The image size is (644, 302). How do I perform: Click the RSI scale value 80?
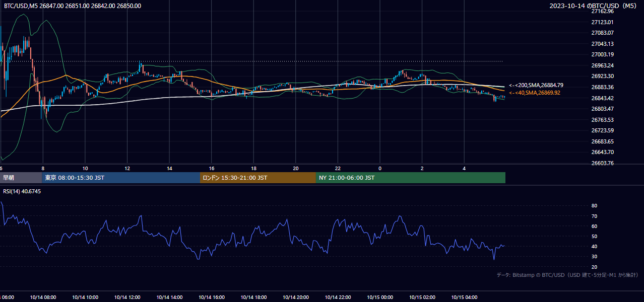point(595,206)
